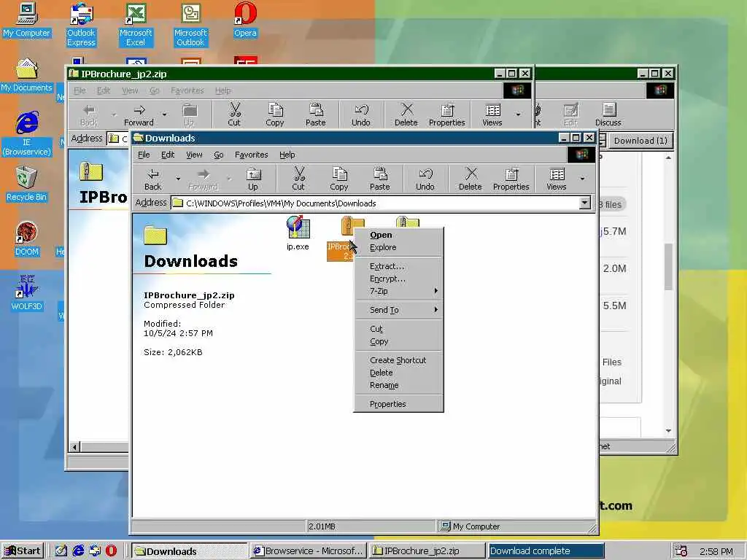Click browser window vertical scrollbar down arrow
Image resolution: width=747 pixels, height=560 pixels.
click(668, 431)
